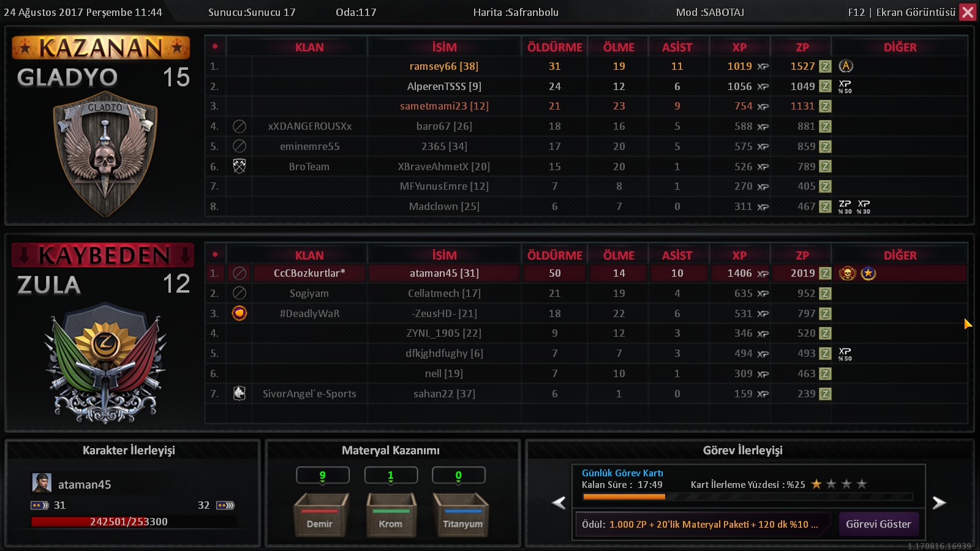Viewport: 980px width, 551px height.
Task: Click the Oda:117 room label
Action: [x=356, y=12]
